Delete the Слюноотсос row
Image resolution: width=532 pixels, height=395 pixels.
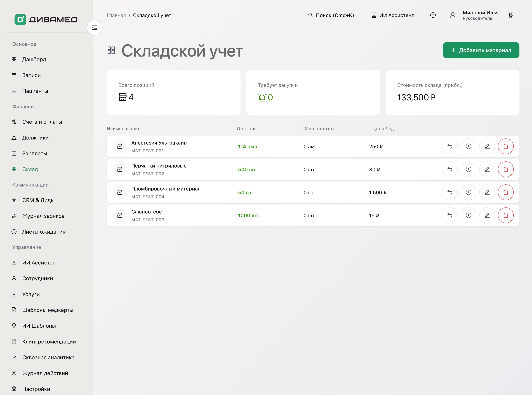(505, 215)
